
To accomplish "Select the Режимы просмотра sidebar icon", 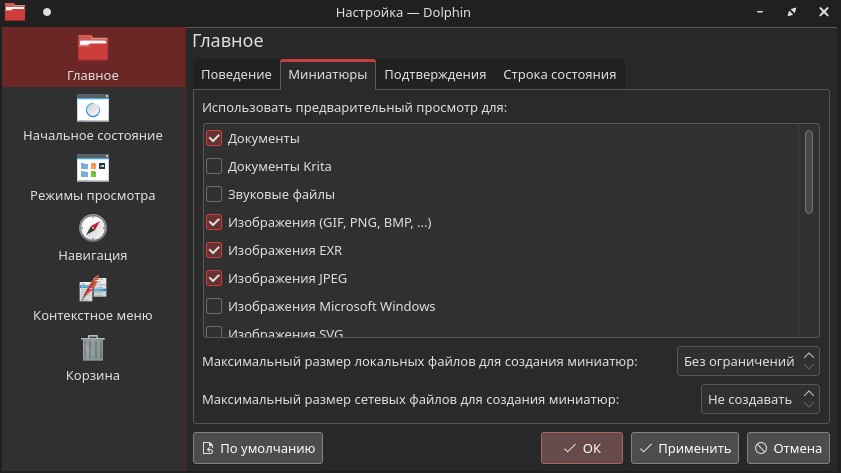I will 93,168.
